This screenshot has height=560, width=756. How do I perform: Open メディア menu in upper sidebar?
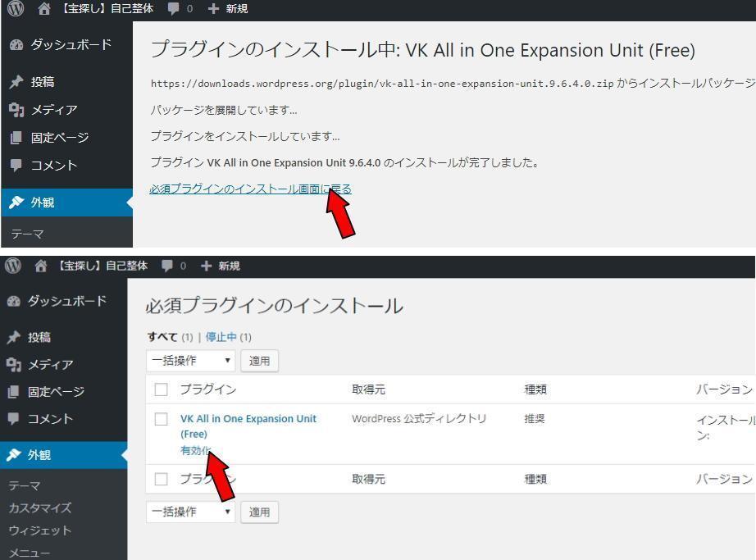pyautogui.click(x=67, y=110)
